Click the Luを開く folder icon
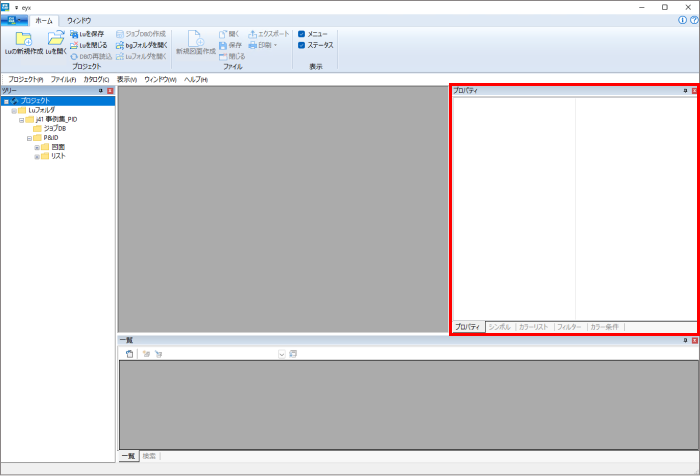This screenshot has height=476, width=700. click(x=55, y=39)
